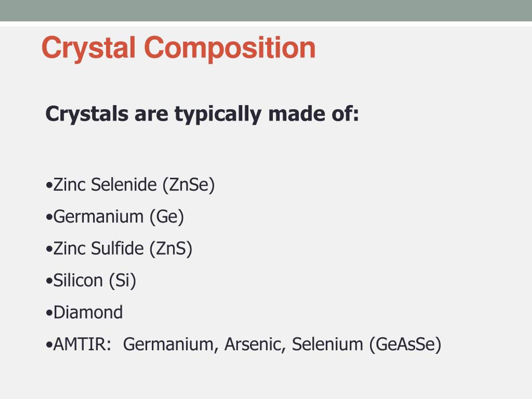Click the 'AMTIR:' label
Screen dimensions: 532x399
82,344
